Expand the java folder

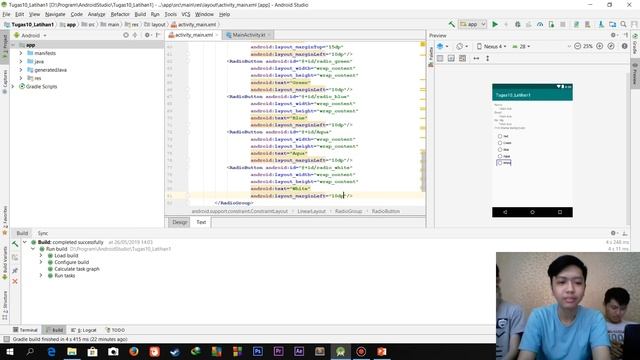pyautogui.click(x=21, y=62)
